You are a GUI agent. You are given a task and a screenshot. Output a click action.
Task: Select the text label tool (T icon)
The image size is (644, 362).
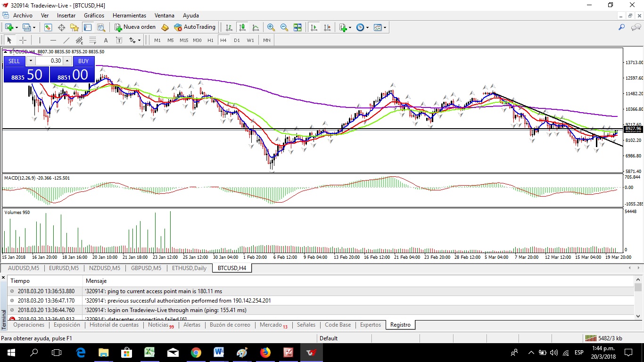pos(119,40)
